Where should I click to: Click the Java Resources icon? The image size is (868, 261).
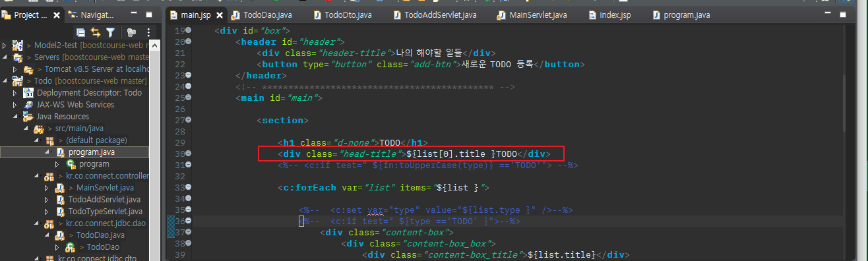28,117
